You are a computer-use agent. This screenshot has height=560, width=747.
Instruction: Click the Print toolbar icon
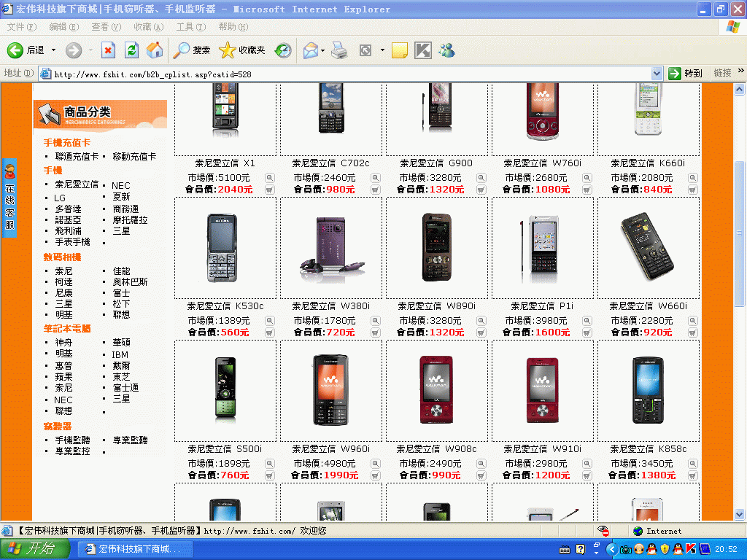click(x=339, y=50)
